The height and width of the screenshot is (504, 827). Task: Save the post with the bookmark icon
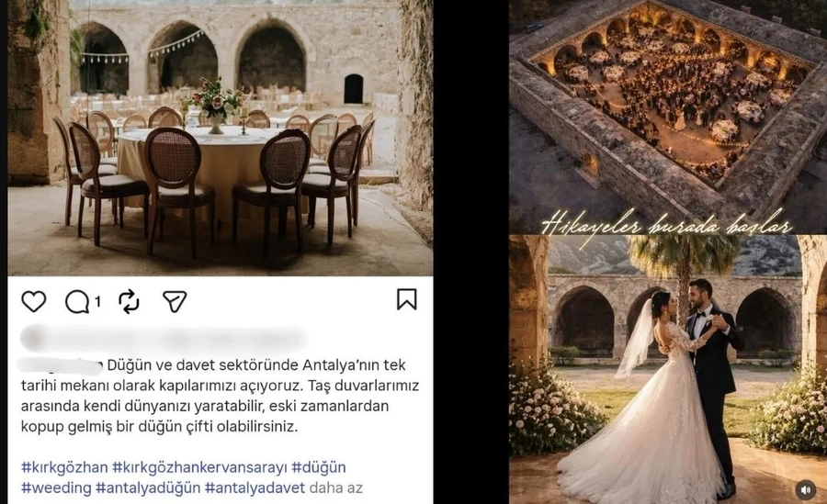coord(407,299)
